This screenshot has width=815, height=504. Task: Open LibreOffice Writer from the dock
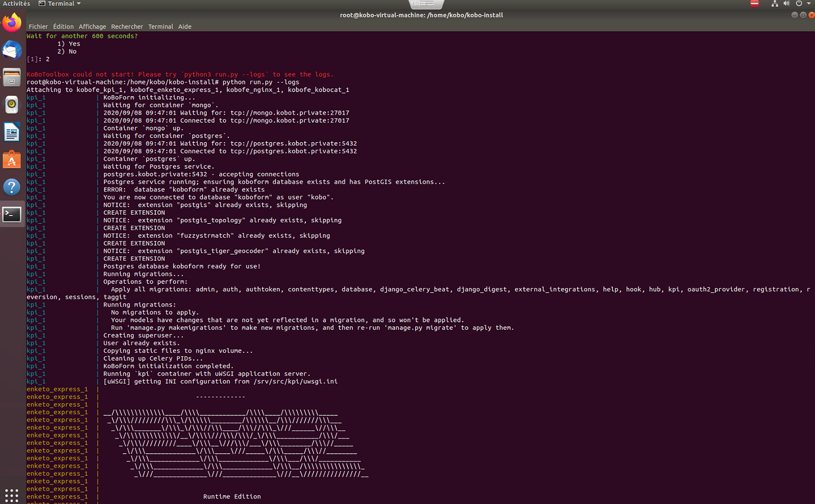[12, 132]
